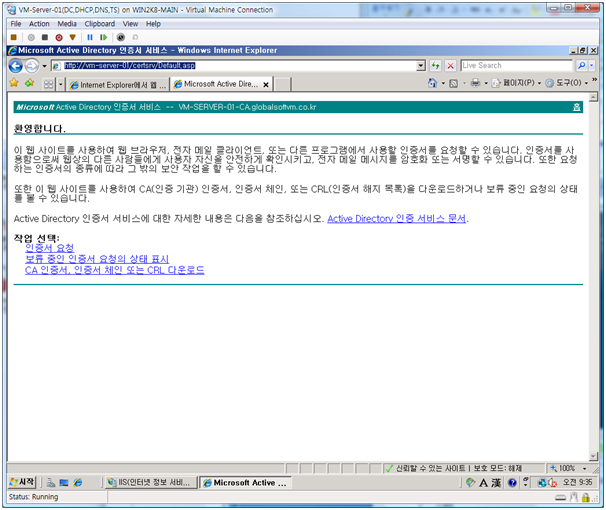Click the Internet Explorer quick launch icon
606x510 pixels.
coord(78,483)
